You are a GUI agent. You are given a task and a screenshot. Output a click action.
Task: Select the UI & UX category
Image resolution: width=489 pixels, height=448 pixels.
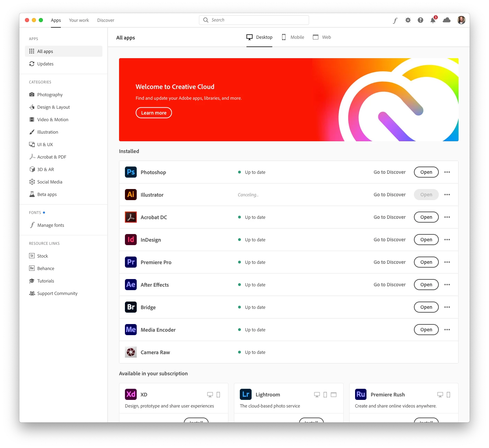click(64, 144)
